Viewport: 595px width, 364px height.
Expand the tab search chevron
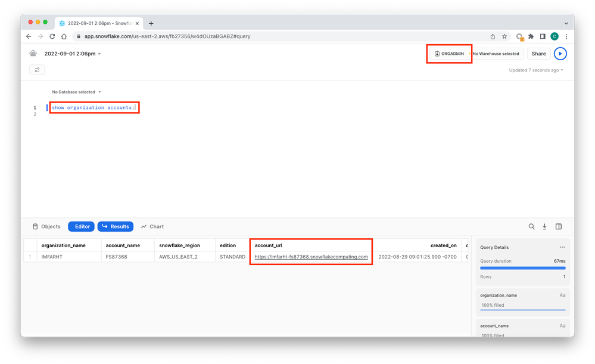566,24
